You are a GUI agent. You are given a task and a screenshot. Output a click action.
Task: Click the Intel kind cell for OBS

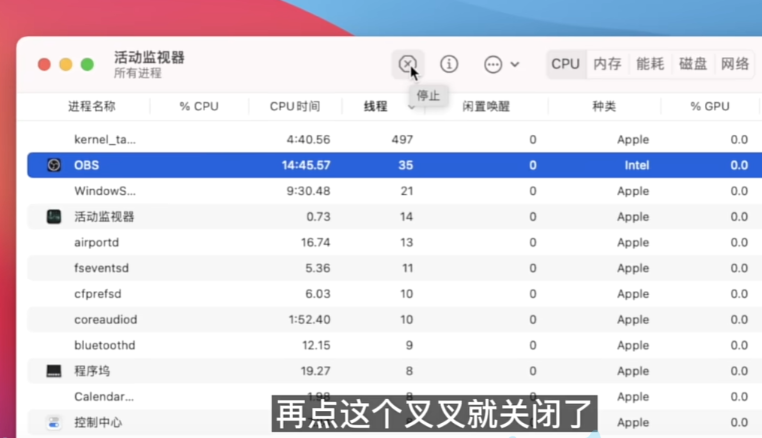(x=637, y=165)
